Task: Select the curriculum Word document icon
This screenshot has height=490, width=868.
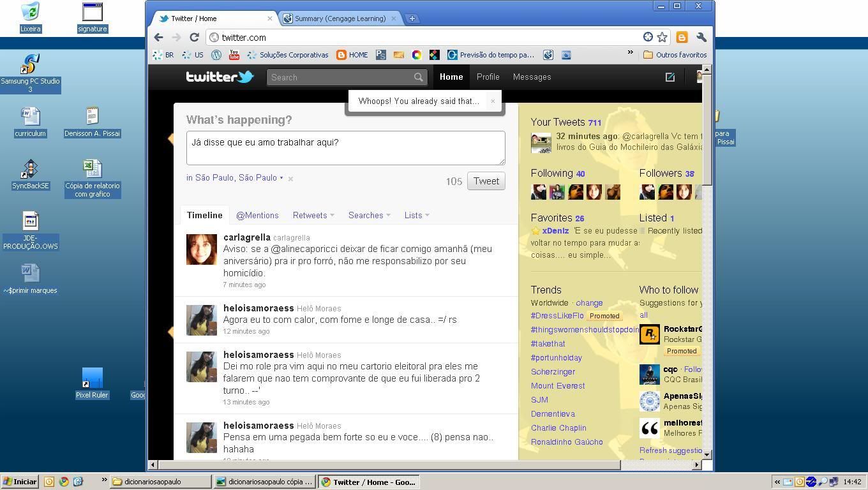Action: point(31,122)
